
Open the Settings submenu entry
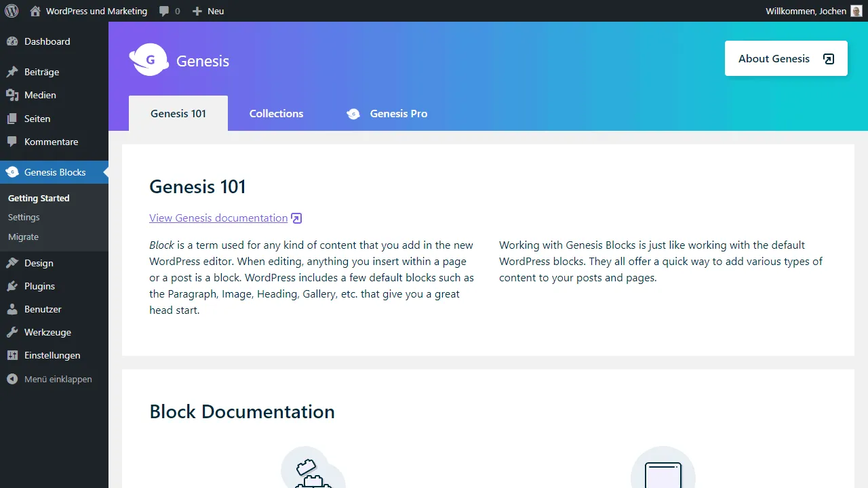[24, 218]
